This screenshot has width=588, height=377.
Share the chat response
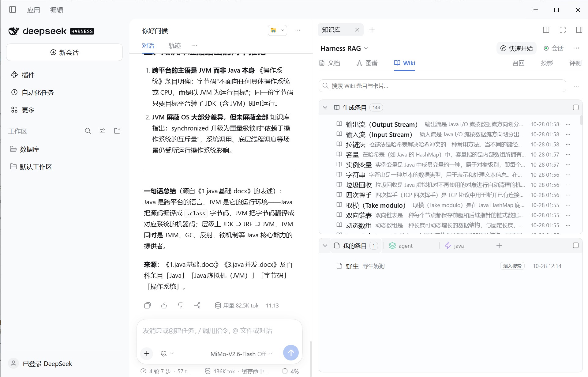tap(197, 305)
